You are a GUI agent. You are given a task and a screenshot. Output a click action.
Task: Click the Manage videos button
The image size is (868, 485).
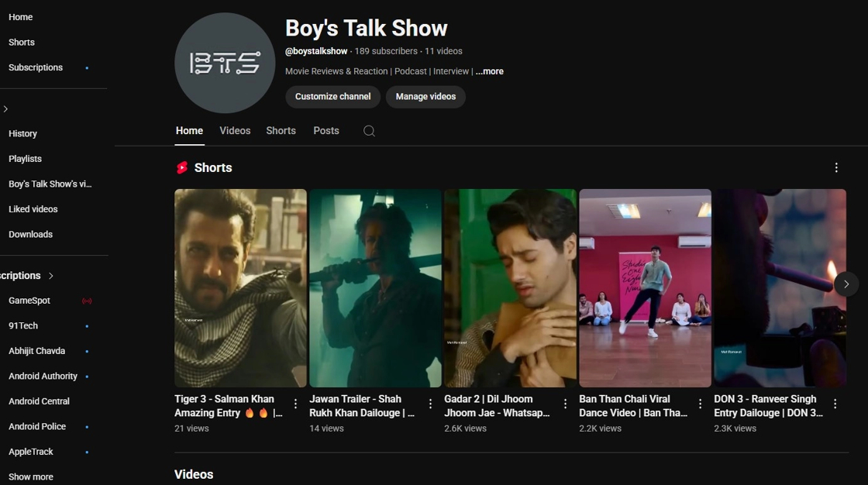425,97
